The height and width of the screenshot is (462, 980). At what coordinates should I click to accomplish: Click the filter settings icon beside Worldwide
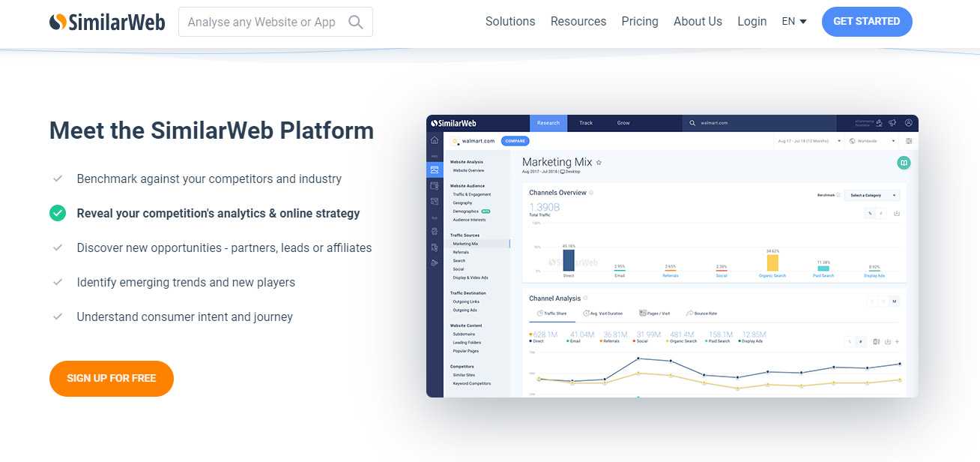coord(909,141)
